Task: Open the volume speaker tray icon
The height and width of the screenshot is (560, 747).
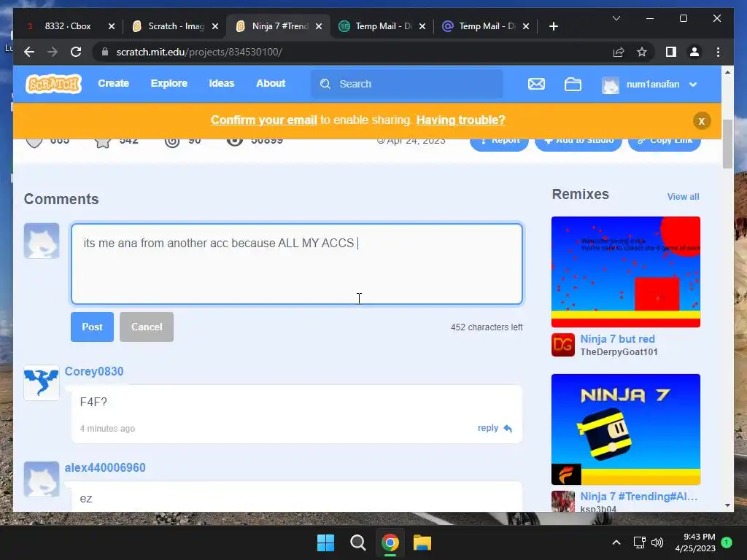Action: 657,542
